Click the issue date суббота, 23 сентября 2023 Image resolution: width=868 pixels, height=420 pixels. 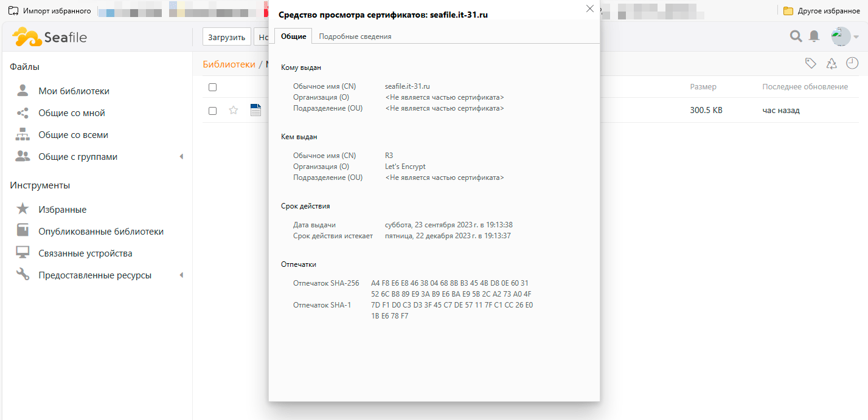(x=449, y=225)
